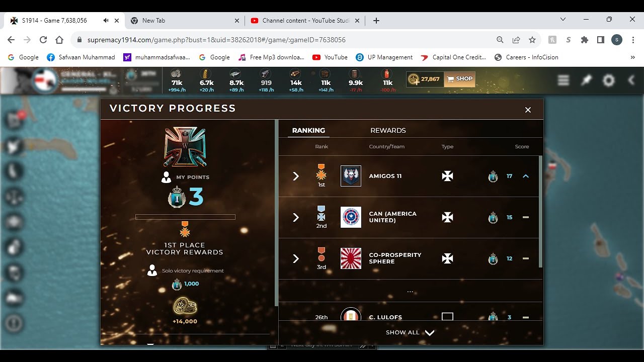Reload the current page
Screen dimensions: 644x362
coord(43,40)
